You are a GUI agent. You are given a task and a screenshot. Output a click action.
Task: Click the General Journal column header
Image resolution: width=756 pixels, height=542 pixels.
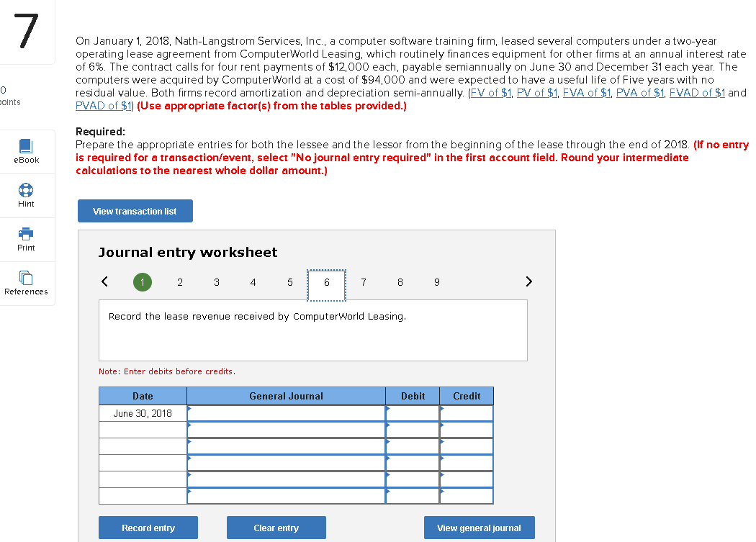point(286,396)
